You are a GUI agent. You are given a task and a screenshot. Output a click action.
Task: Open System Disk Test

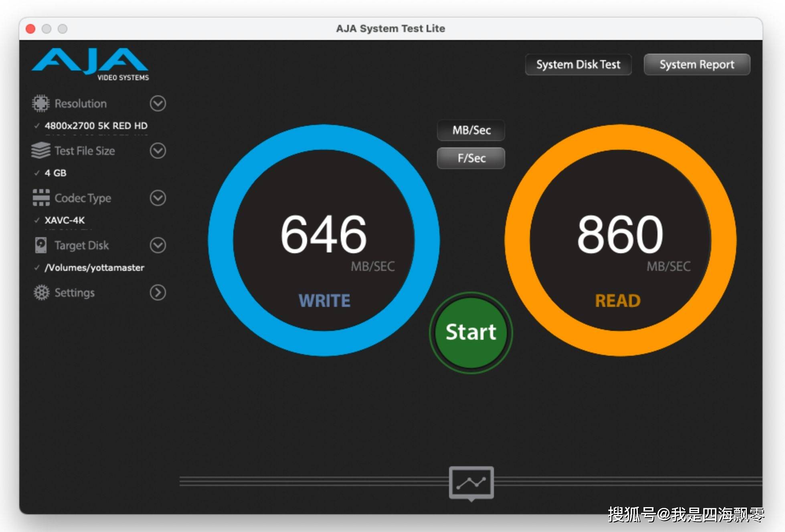(578, 64)
